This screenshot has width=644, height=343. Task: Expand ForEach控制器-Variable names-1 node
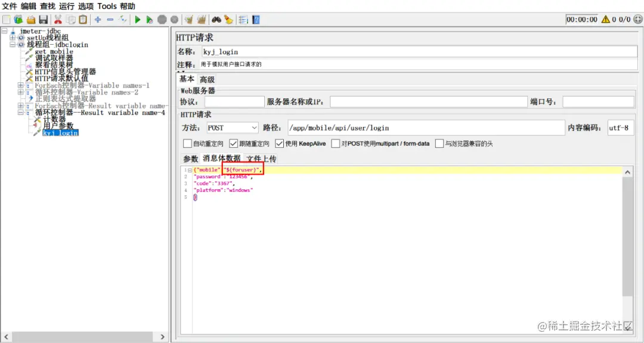point(20,85)
